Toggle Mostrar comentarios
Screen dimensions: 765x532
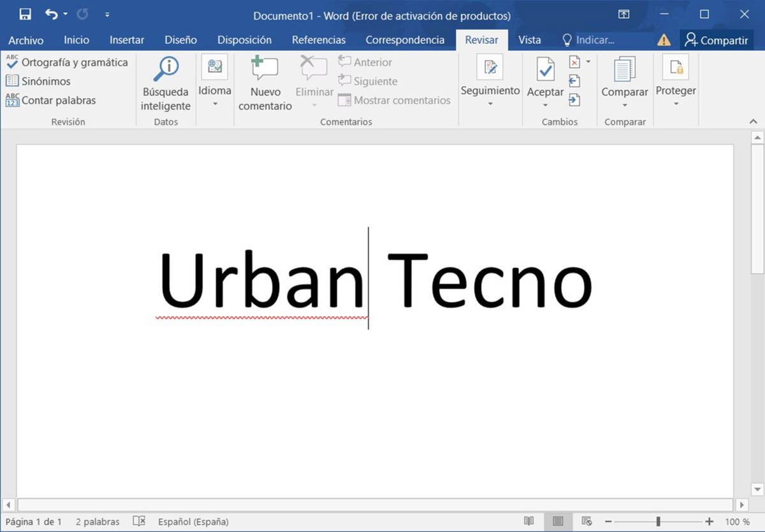pyautogui.click(x=395, y=100)
